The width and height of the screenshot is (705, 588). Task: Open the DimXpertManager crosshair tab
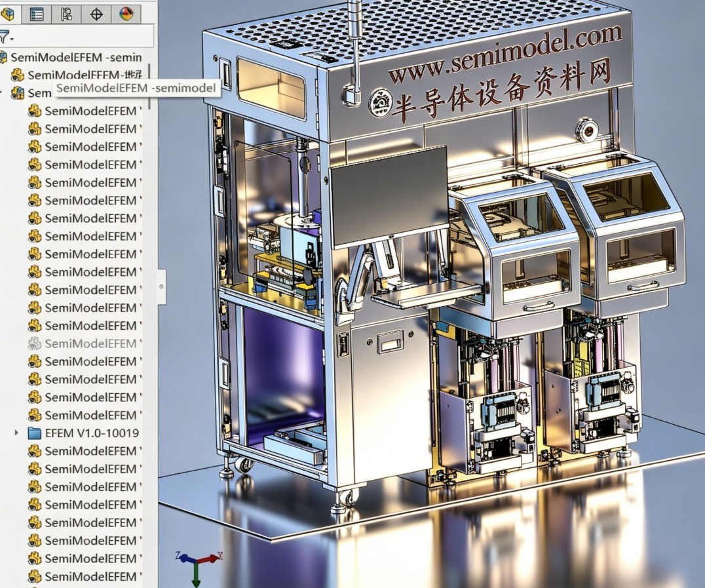(x=96, y=14)
